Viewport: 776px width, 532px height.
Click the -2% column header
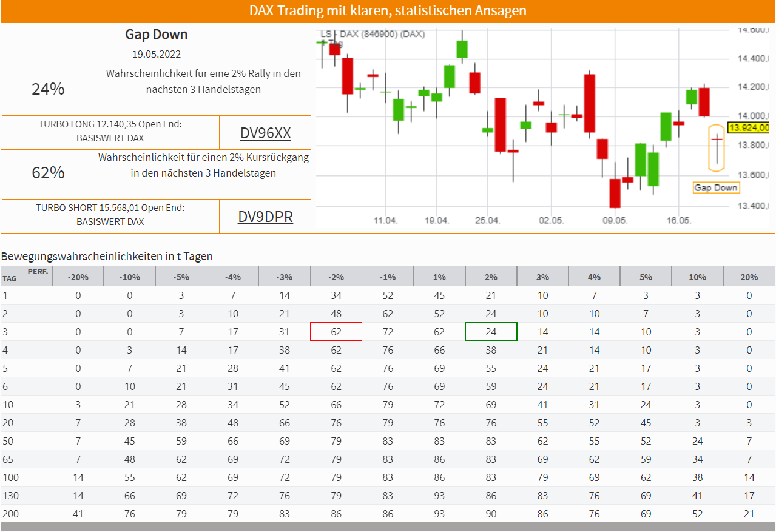tap(336, 277)
